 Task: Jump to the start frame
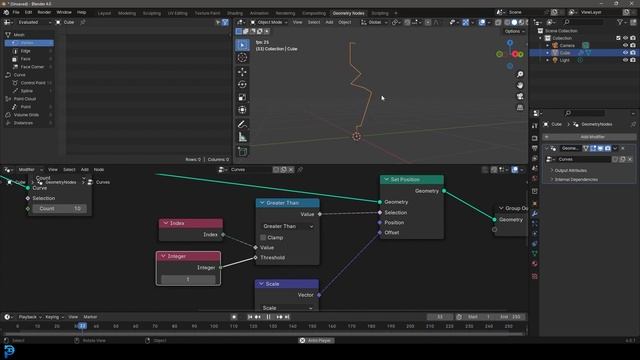[x=250, y=317]
